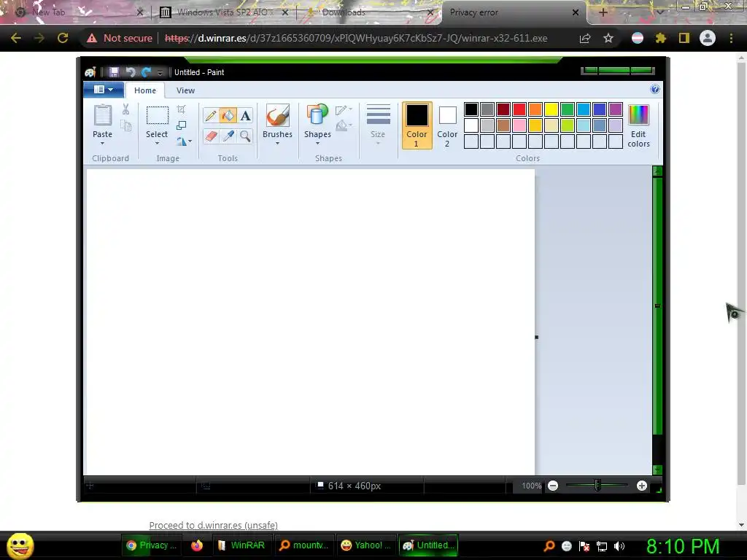The image size is (747, 560).
Task: Click the Copy icon in Clipboard group
Action: (125, 125)
